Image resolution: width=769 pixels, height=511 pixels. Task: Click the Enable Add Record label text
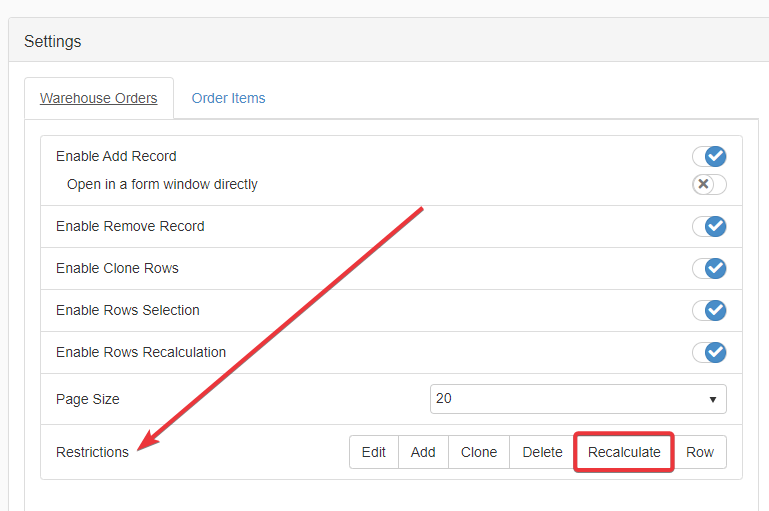coord(116,156)
